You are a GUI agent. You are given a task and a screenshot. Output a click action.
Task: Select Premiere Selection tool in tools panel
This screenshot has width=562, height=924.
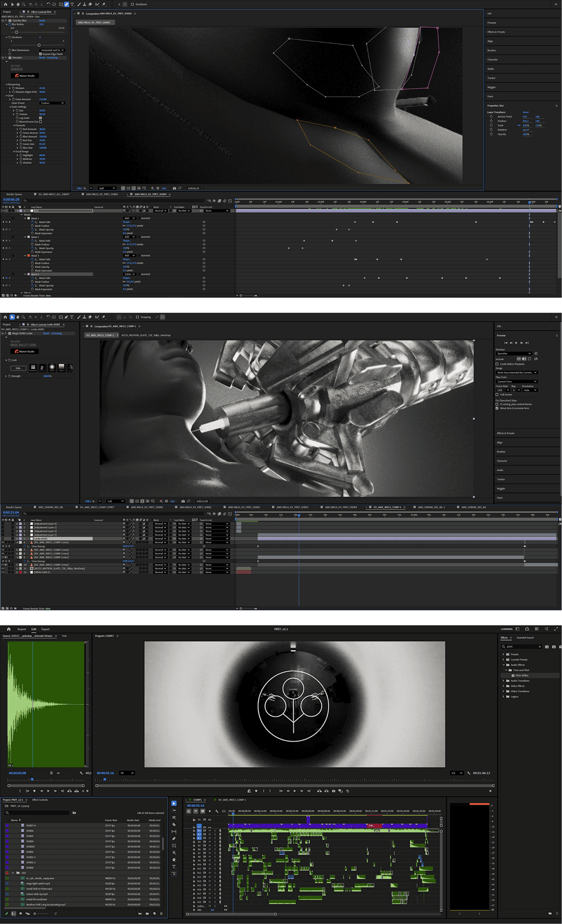click(x=174, y=803)
